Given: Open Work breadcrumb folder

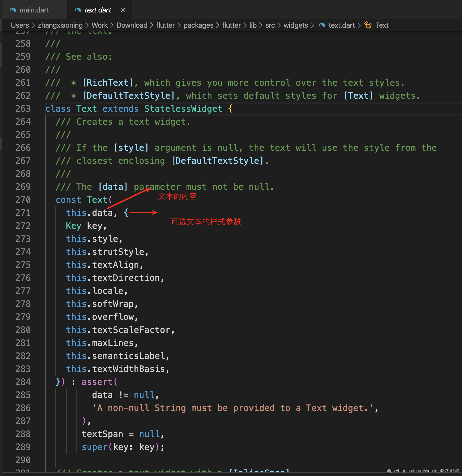Looking at the screenshot, I should [100, 25].
